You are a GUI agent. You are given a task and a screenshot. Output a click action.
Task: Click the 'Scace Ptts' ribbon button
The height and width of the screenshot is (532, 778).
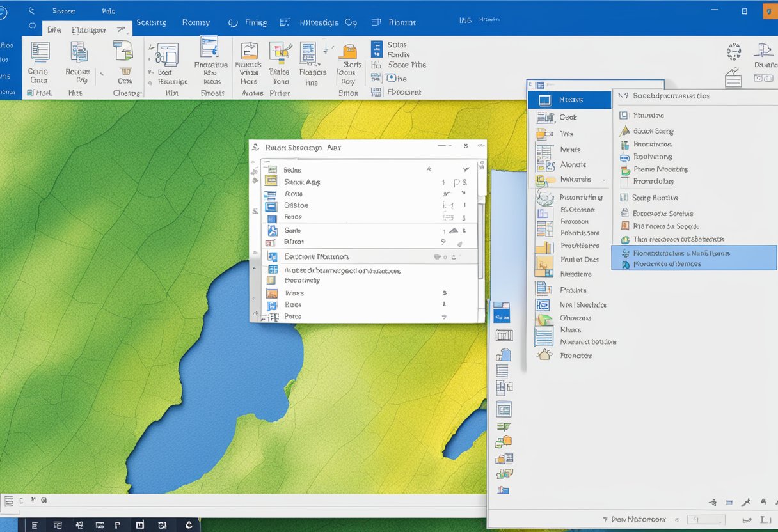[x=406, y=65]
